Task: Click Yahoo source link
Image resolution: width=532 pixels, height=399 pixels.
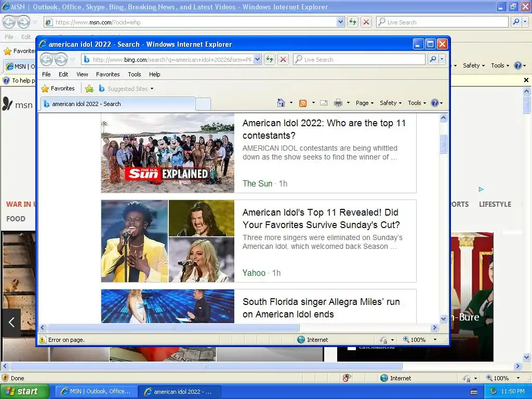Action: point(254,273)
